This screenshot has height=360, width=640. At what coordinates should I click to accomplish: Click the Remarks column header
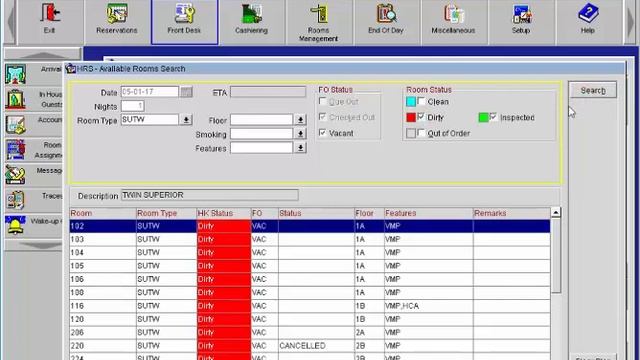pos(511,213)
